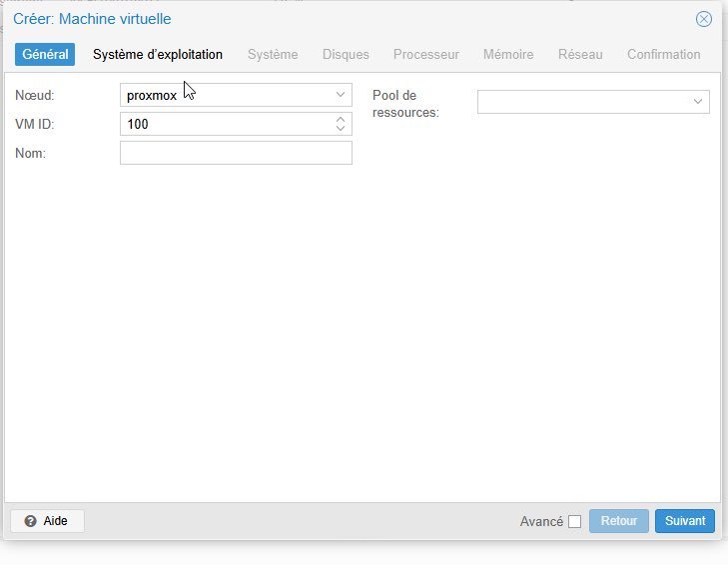Switch to the Système d'exploitation tab
This screenshot has width=728, height=565.
(x=158, y=54)
